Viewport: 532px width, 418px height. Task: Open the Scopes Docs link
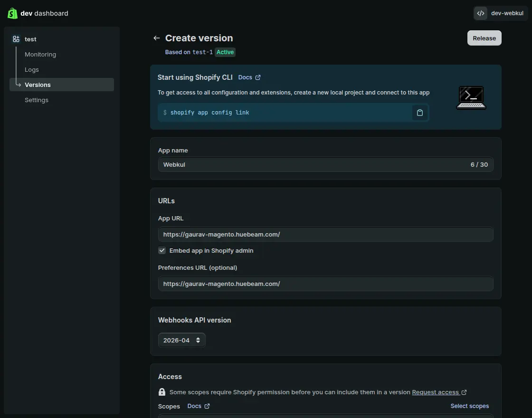[199, 406]
